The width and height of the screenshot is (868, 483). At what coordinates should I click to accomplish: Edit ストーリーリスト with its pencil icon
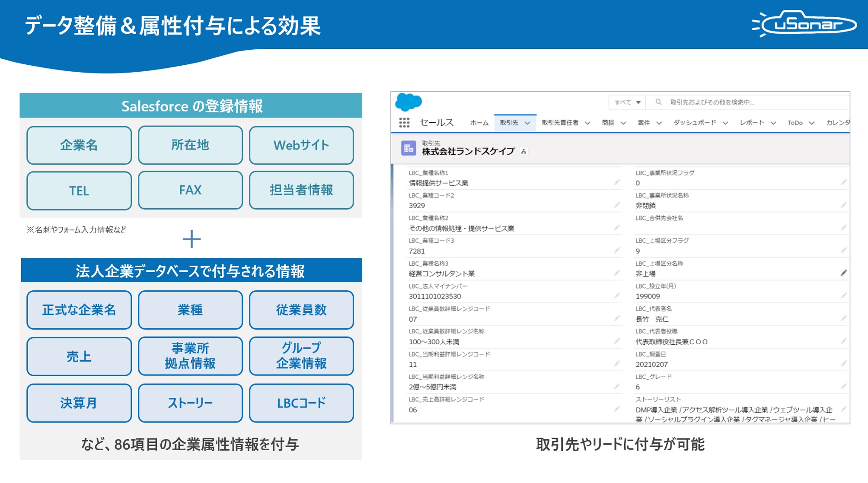click(x=844, y=409)
